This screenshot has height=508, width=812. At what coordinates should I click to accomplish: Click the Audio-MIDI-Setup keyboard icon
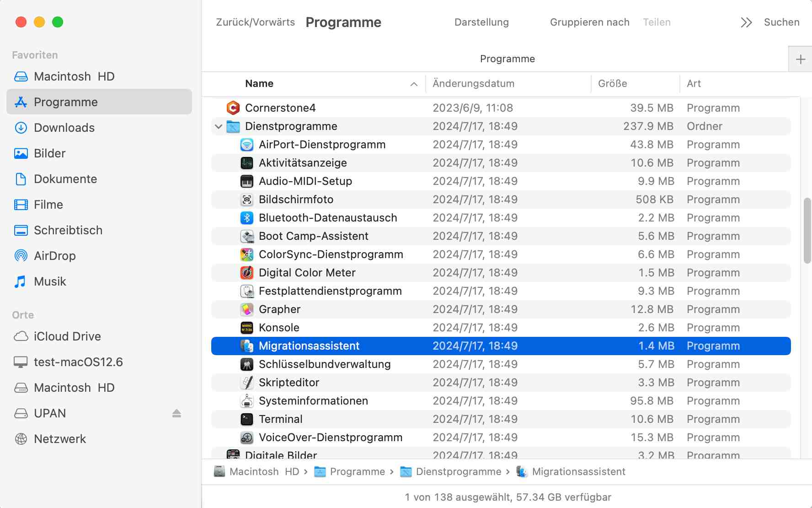click(x=247, y=181)
